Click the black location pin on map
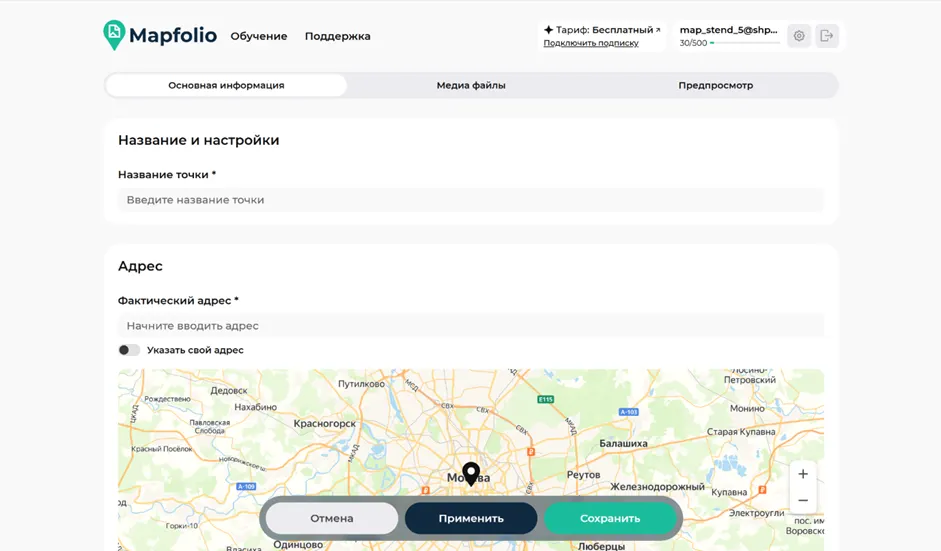The image size is (941, 551). (471, 474)
